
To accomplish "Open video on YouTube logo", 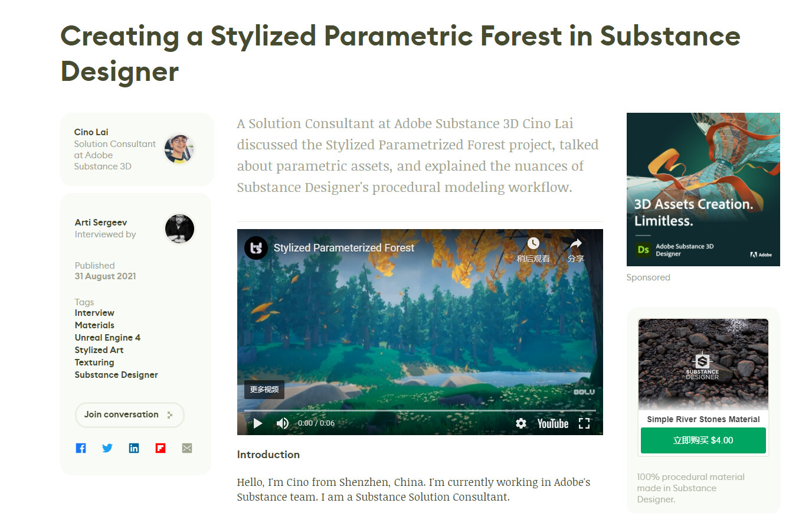I will (553, 423).
